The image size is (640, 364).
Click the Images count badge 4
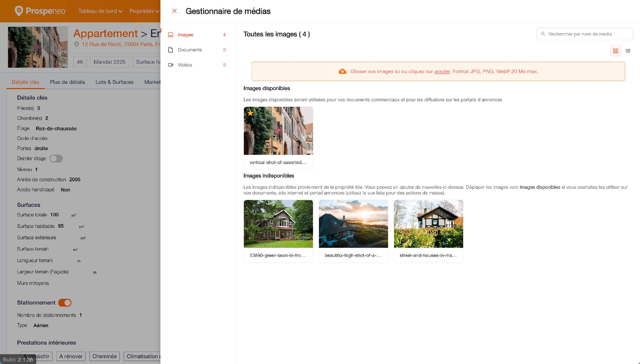pos(224,35)
